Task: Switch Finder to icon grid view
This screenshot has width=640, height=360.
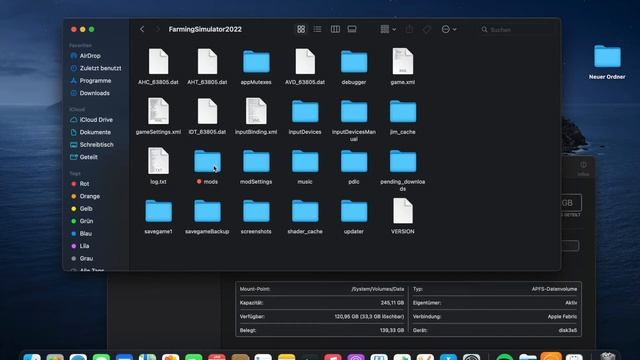Action: coord(301,29)
